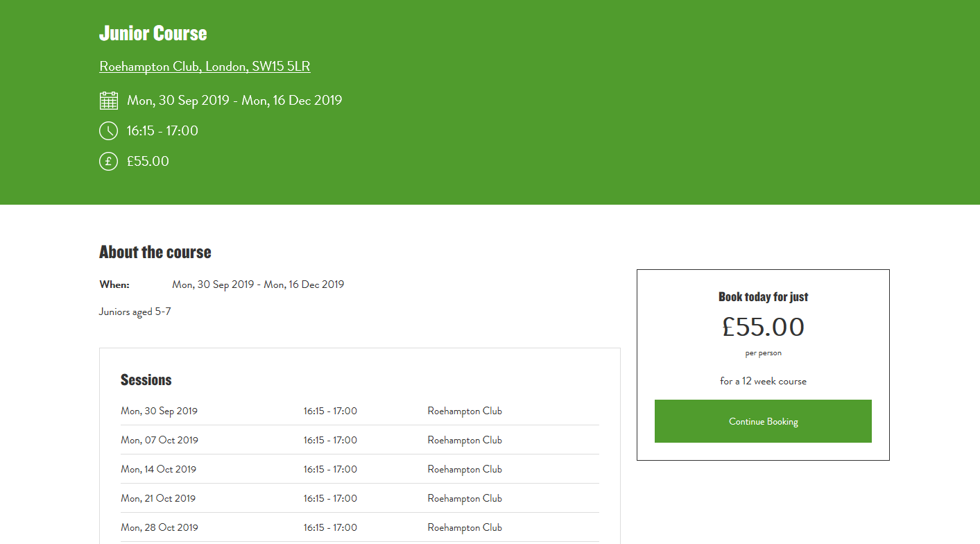Viewport: 980px width, 544px height.
Task: Click Roehampton Club venue in first session row
Action: pos(465,411)
